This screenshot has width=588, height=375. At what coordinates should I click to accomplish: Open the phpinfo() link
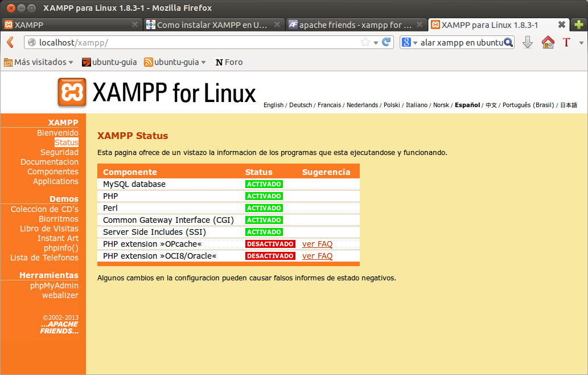61,248
